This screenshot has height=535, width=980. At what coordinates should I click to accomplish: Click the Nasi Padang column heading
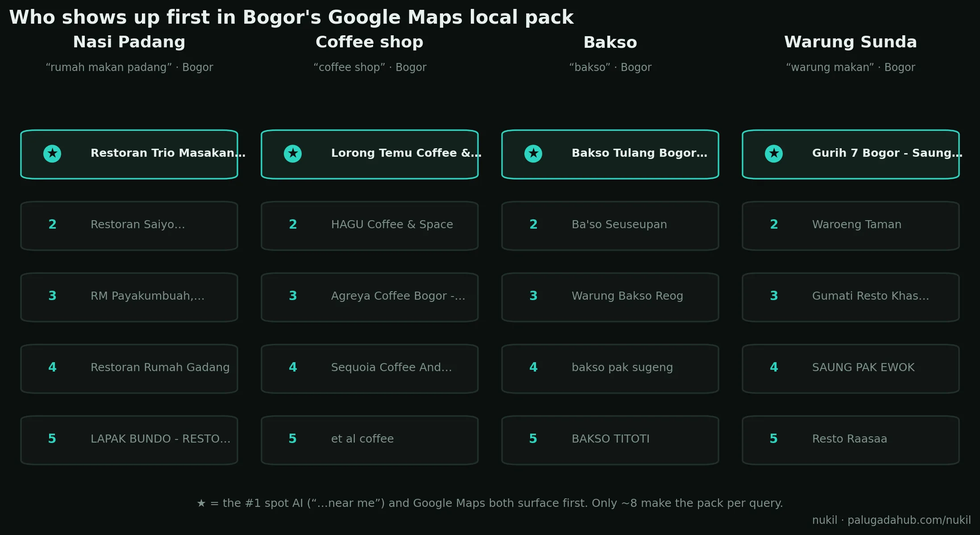[129, 42]
